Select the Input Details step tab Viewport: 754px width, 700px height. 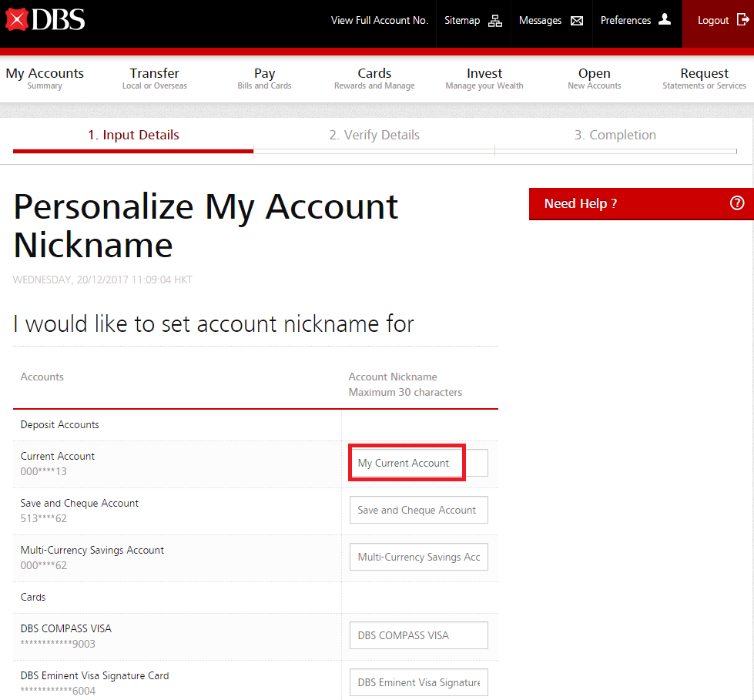133,136
